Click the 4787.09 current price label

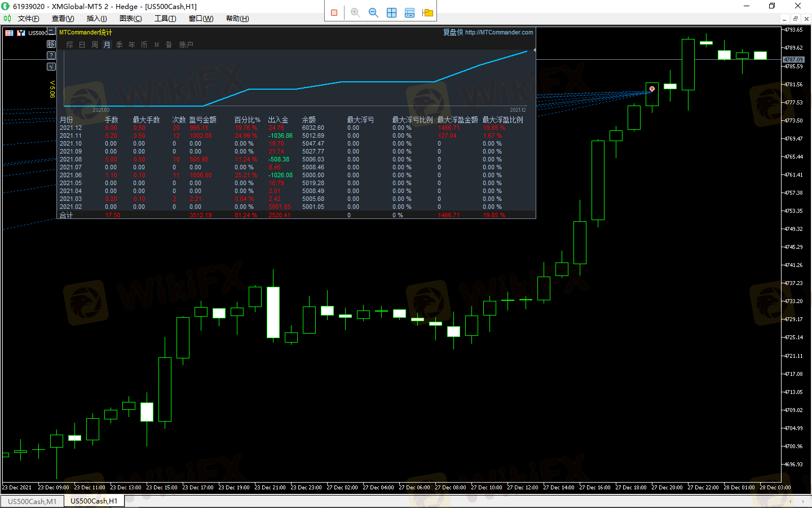click(793, 59)
